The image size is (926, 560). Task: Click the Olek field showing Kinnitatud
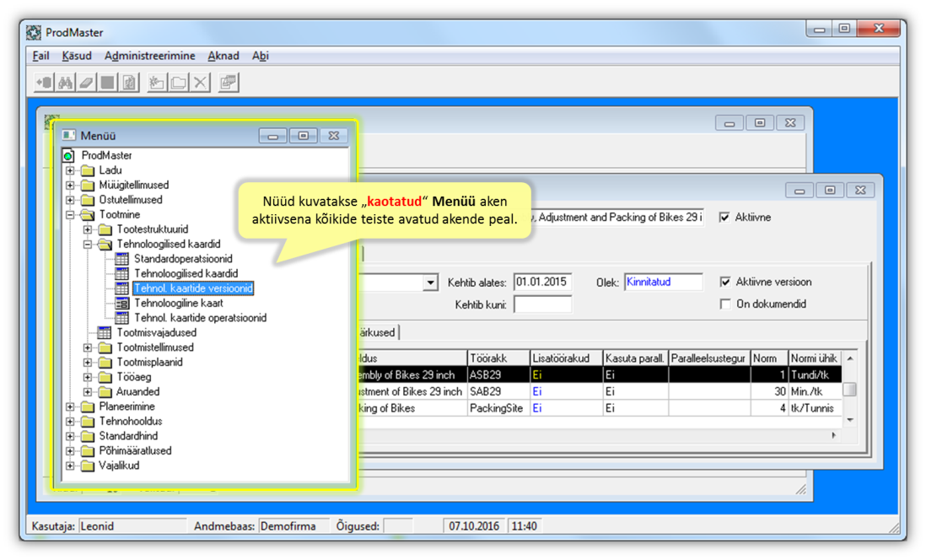663,282
